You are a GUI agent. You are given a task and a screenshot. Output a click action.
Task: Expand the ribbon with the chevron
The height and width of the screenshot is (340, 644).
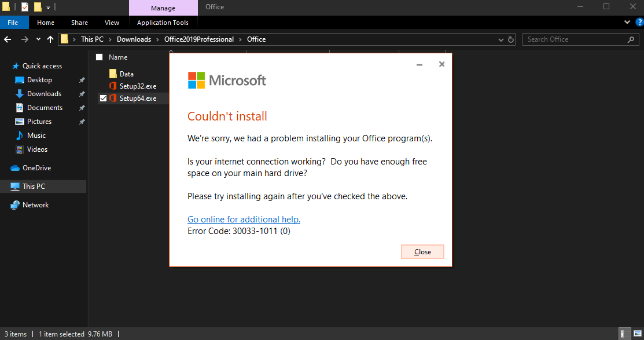[x=627, y=22]
